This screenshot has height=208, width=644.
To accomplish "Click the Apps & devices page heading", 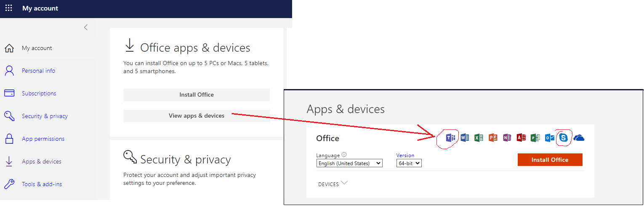I will 346,109.
